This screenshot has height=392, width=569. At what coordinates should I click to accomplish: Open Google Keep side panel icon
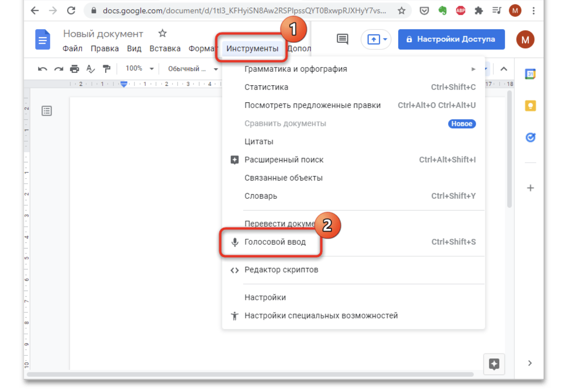tap(530, 106)
